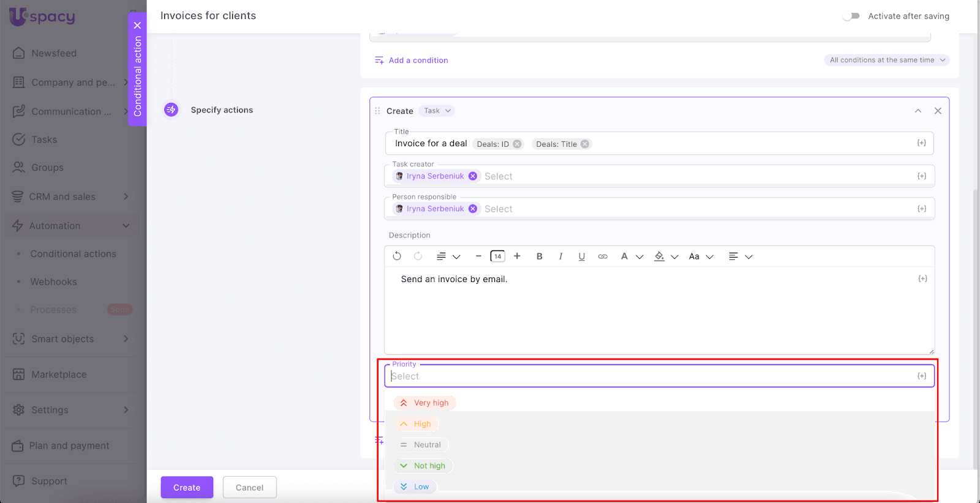Click the Cancel button
The height and width of the screenshot is (503, 980).
tap(249, 487)
